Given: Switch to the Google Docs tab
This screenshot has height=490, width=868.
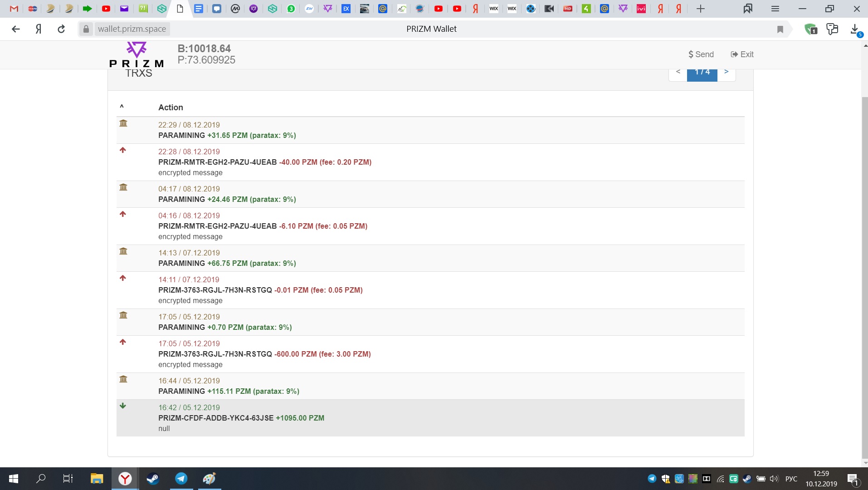Looking at the screenshot, I should [199, 9].
